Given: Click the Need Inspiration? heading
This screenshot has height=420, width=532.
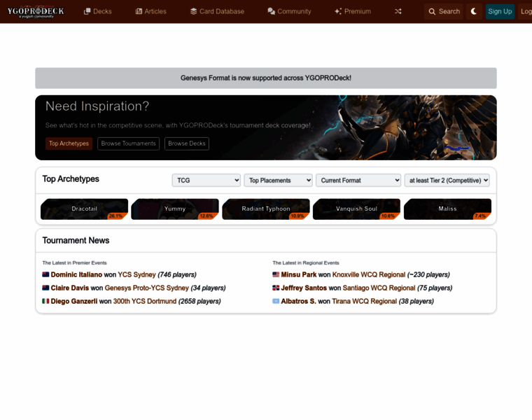Looking at the screenshot, I should coord(97,106).
